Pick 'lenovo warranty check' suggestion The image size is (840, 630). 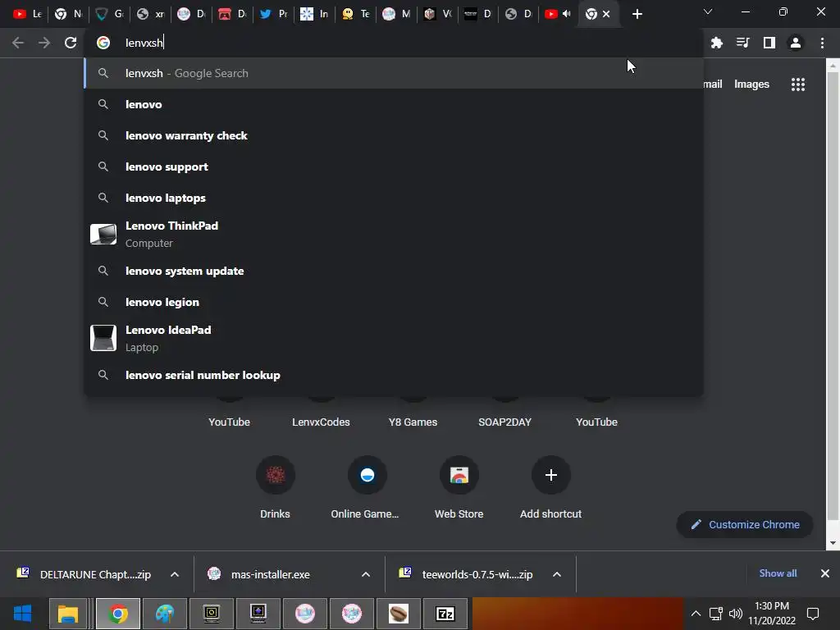pyautogui.click(x=394, y=135)
